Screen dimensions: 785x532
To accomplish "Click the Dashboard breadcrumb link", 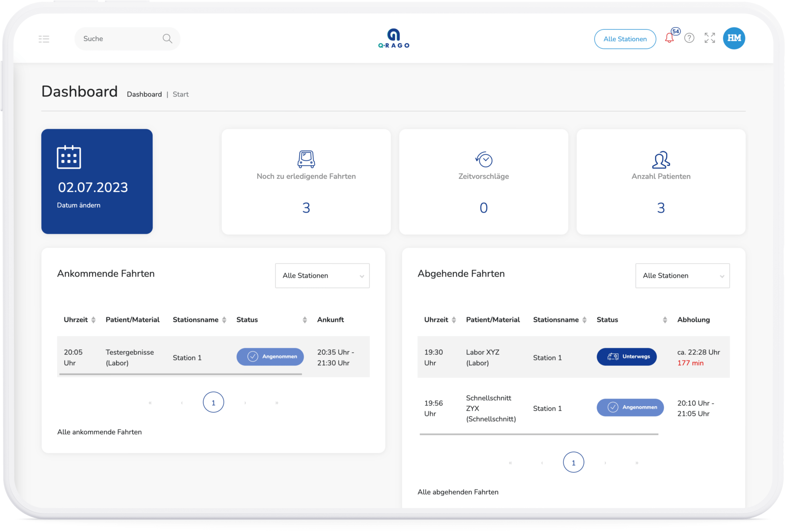I will pos(144,94).
